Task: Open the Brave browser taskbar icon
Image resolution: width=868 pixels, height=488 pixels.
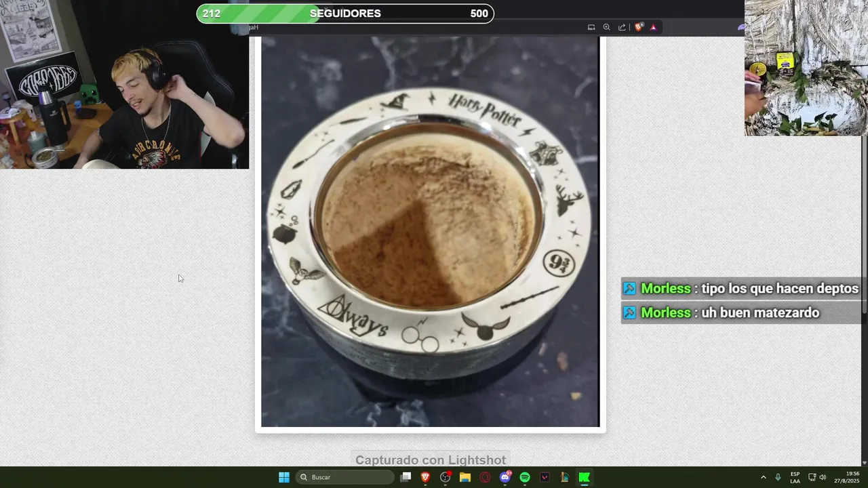Action: pos(425,477)
